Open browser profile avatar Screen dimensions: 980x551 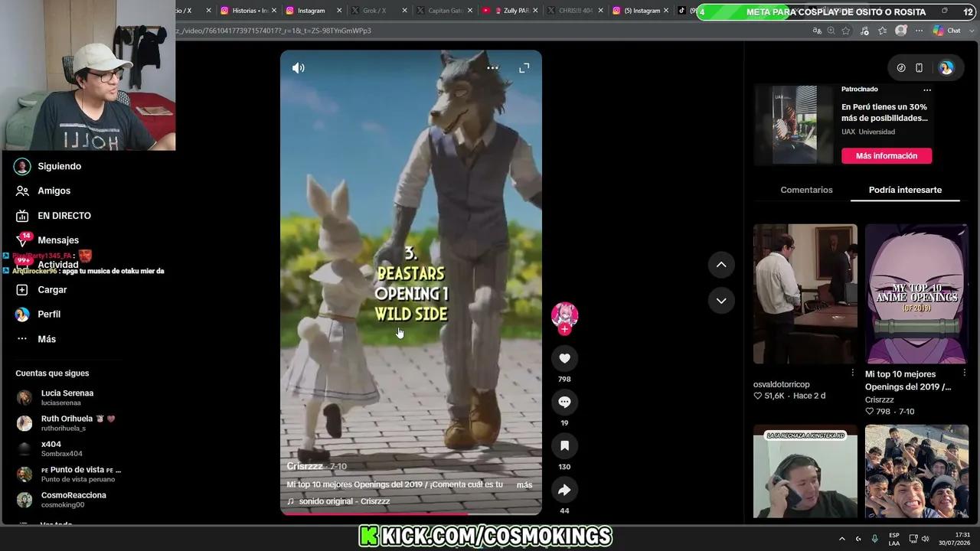[901, 31]
